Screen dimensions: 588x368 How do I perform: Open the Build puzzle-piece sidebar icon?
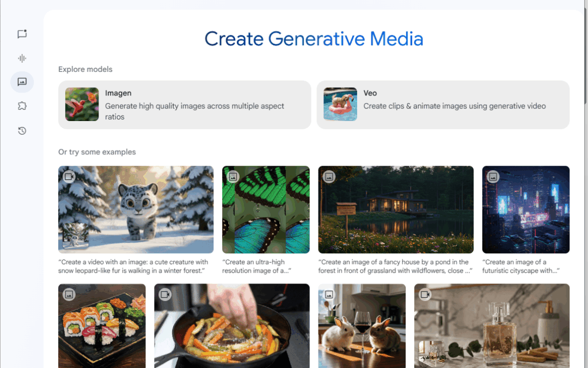click(22, 106)
